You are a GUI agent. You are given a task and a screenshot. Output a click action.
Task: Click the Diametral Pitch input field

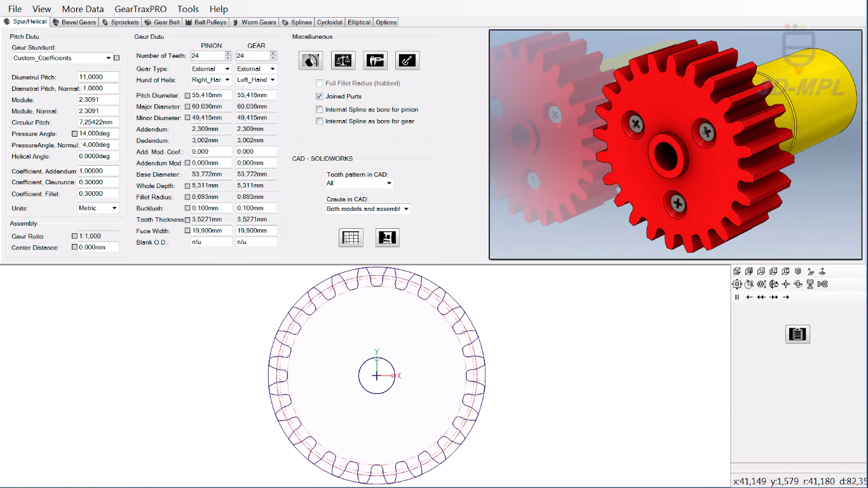98,77
